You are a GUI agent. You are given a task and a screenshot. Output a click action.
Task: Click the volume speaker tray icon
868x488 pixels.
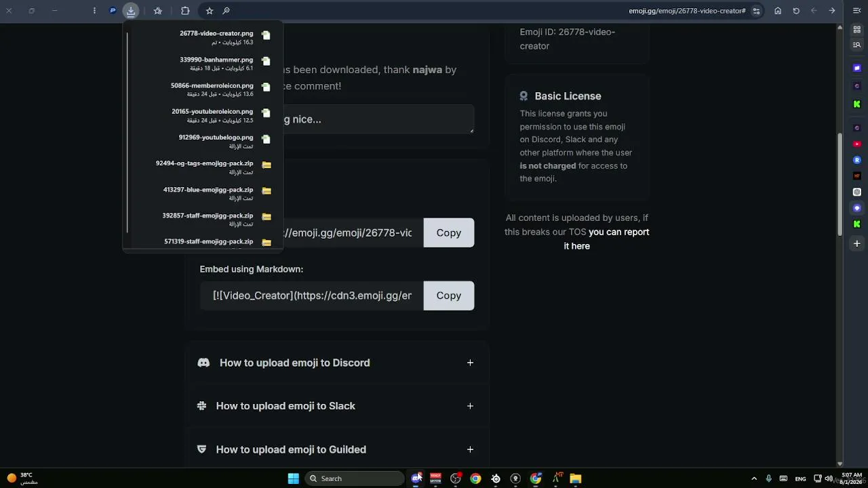tap(829, 479)
